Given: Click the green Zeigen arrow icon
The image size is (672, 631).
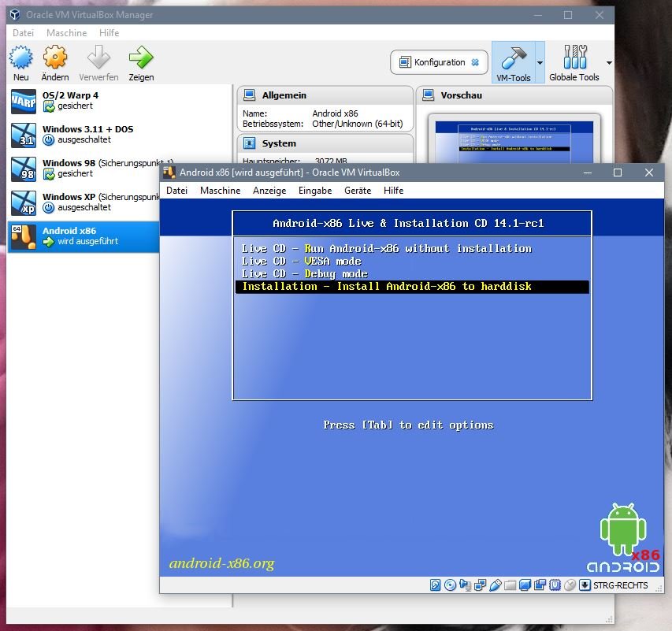Looking at the screenshot, I should click(141, 58).
